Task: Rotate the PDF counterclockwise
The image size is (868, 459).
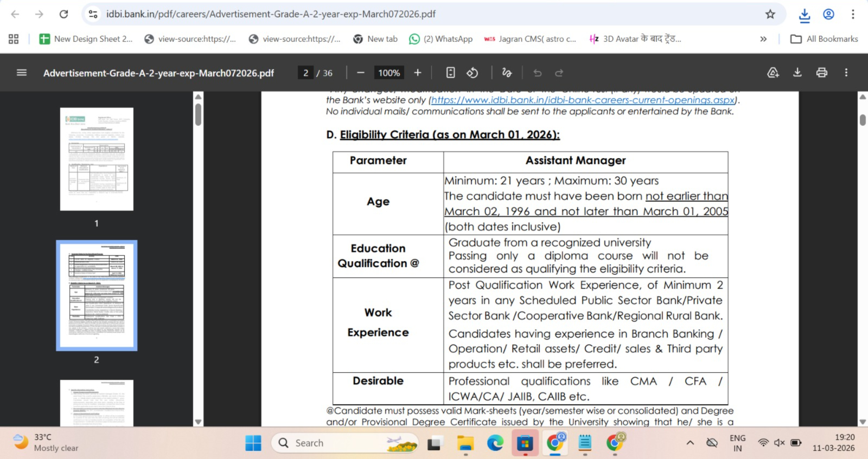Action: point(473,73)
